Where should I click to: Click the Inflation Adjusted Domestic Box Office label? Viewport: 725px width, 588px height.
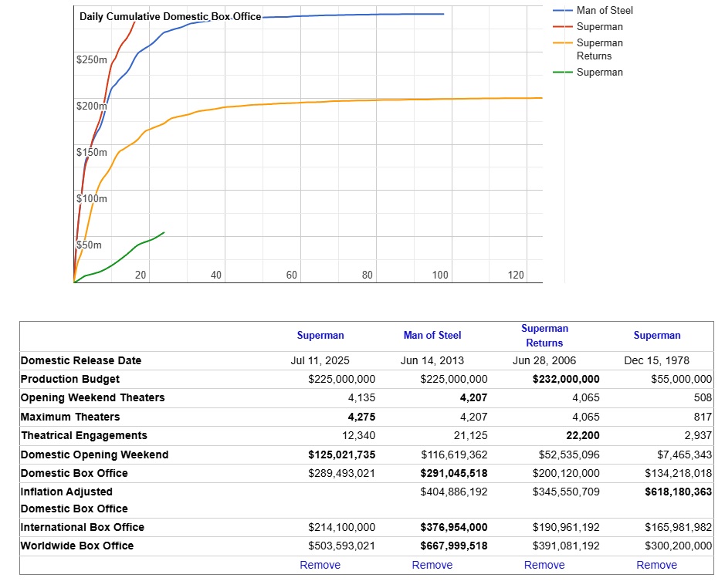coord(74,500)
